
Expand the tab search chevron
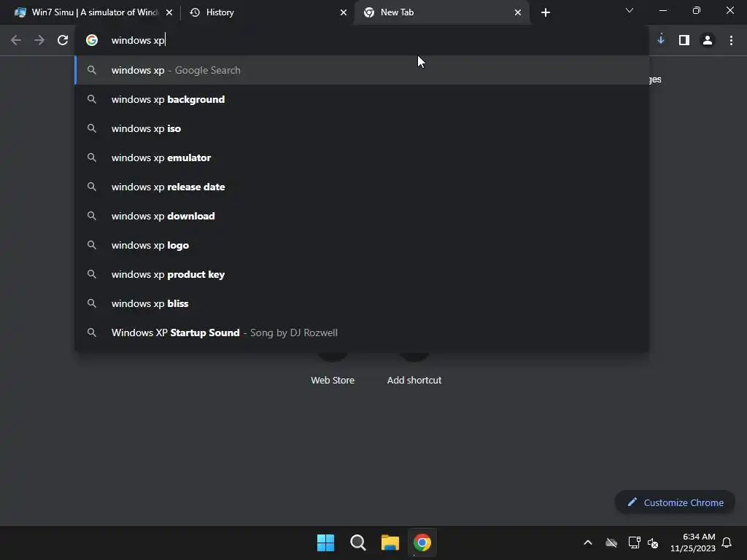[630, 10]
